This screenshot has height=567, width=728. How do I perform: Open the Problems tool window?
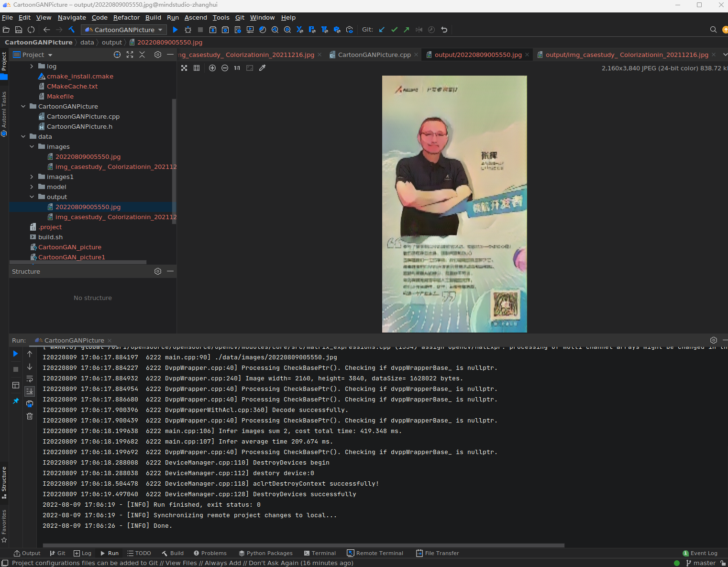210,553
